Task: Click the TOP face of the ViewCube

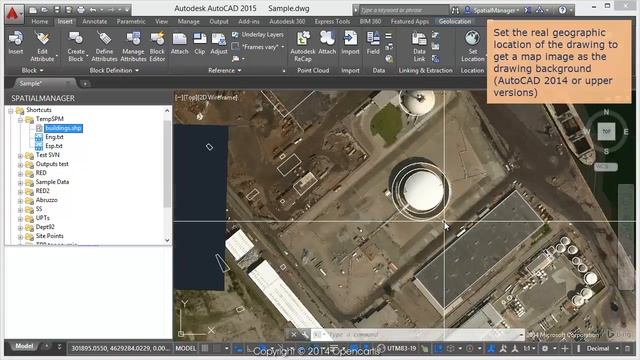Action: pyautogui.click(x=606, y=131)
